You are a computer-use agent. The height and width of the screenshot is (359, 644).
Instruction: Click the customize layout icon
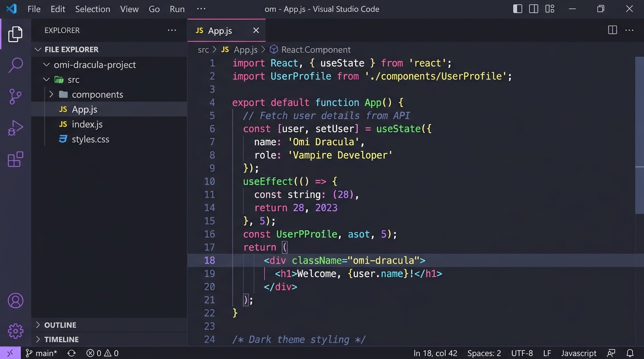550,9
